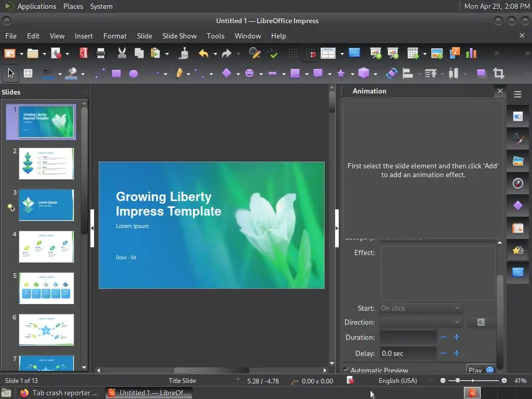Insert an image from toolbar
Viewport: 532px width, 399px height.
pos(436,54)
